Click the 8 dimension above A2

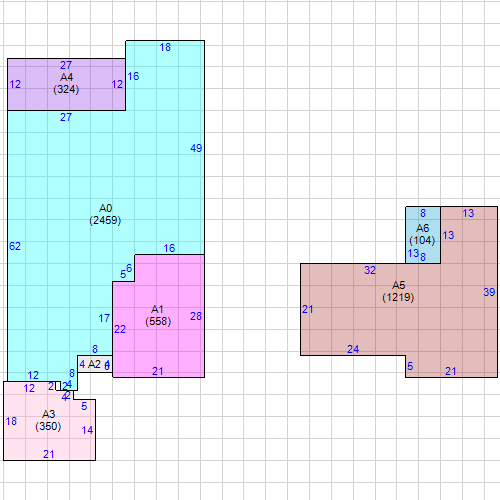click(x=95, y=349)
